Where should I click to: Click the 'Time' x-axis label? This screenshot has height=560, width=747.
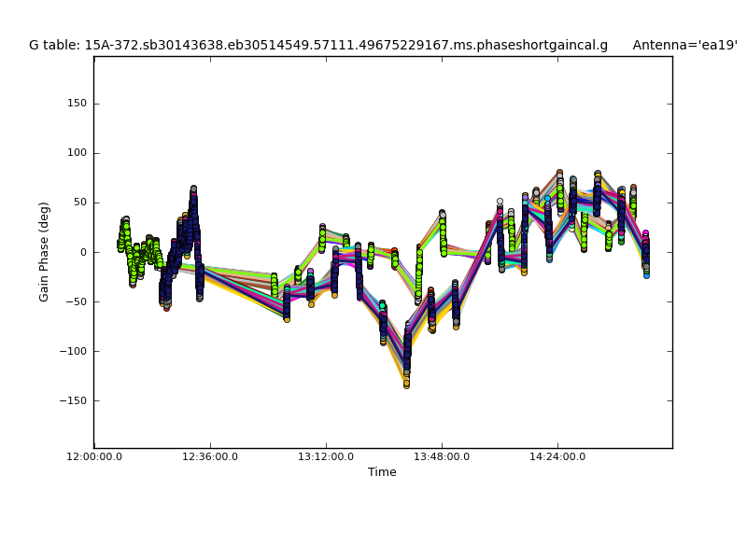point(382,472)
